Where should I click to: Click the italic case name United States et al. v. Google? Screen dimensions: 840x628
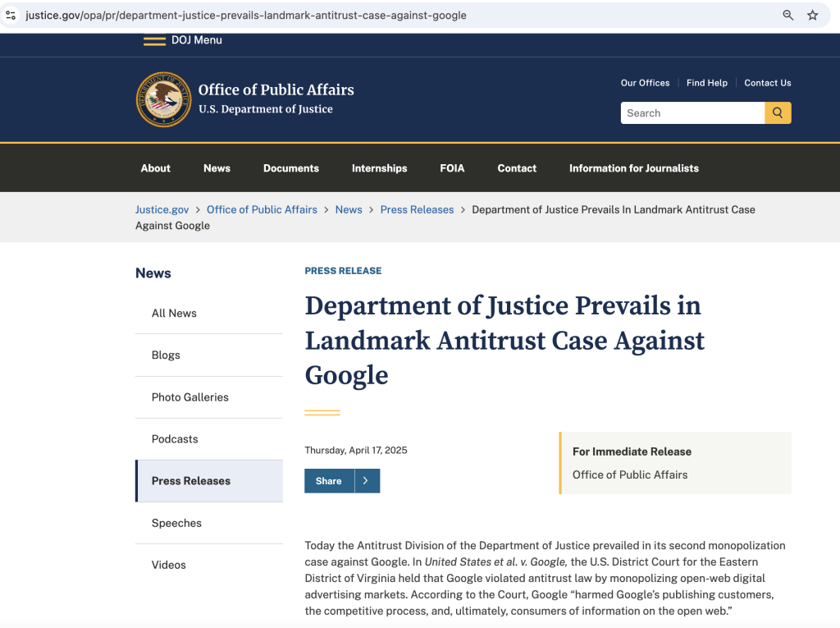pyautogui.click(x=495, y=562)
